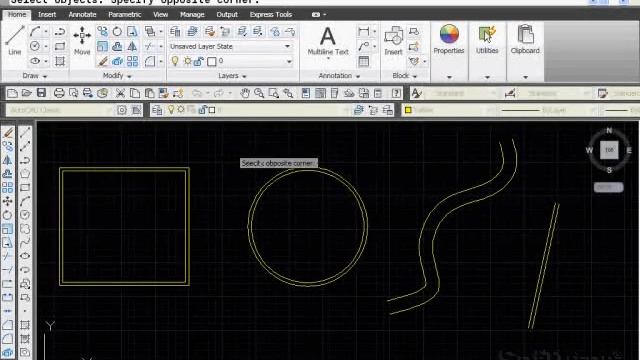Toggle layer on/off bulb in ribbon Layers panel
The width and height of the screenshot is (640, 360).
click(175, 61)
